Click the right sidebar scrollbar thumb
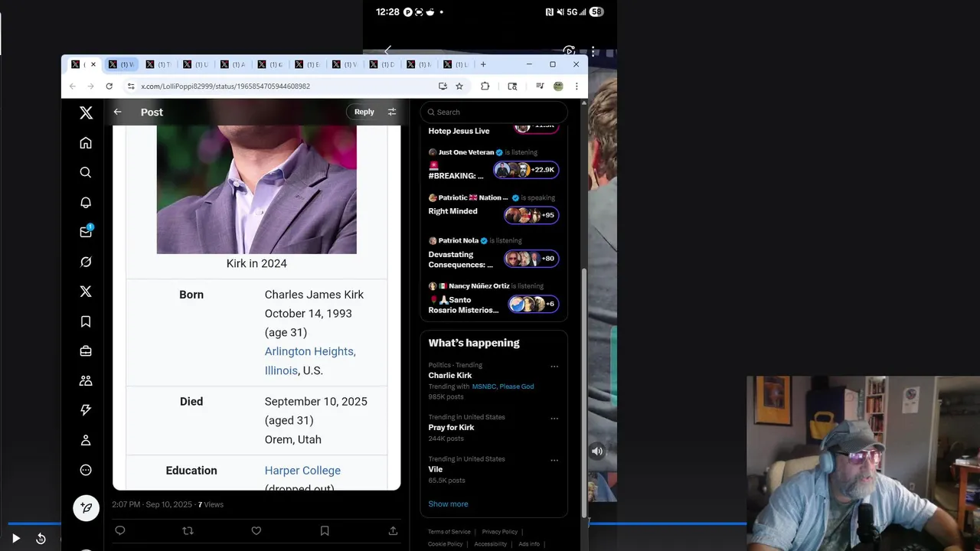980x551 pixels. pos(584,392)
